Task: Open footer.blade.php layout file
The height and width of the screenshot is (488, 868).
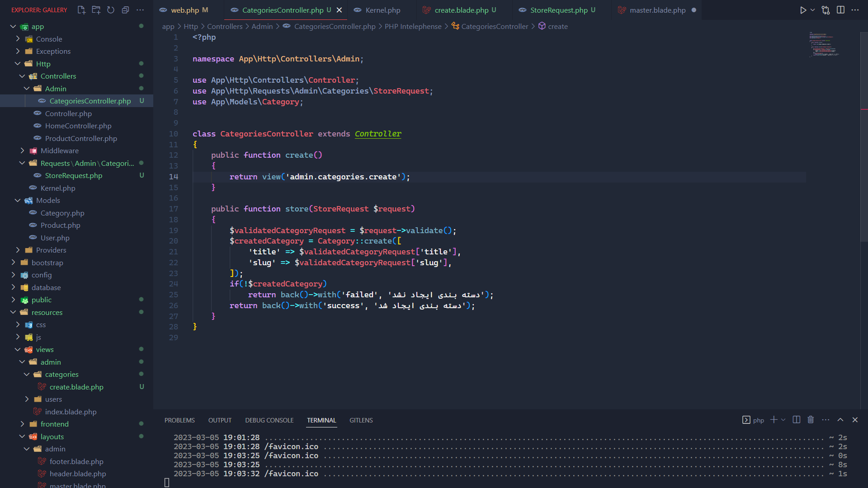Action: 76,461
